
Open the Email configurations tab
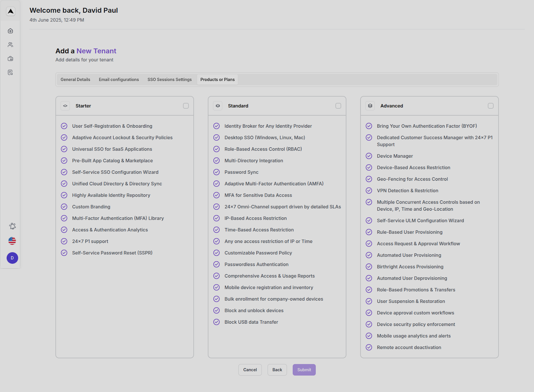(119, 79)
